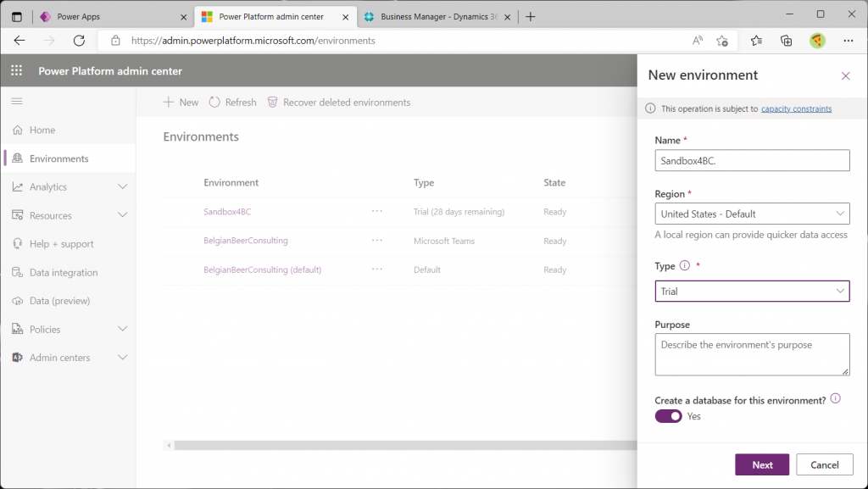Sort by the State column header
Screen dimensions: 868x489
(x=554, y=182)
